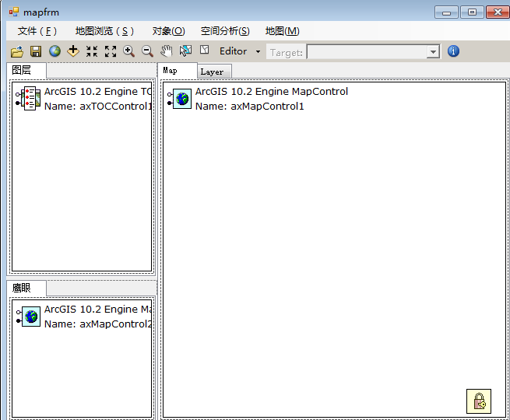Click the Target: label text
510x420 pixels.
click(287, 53)
